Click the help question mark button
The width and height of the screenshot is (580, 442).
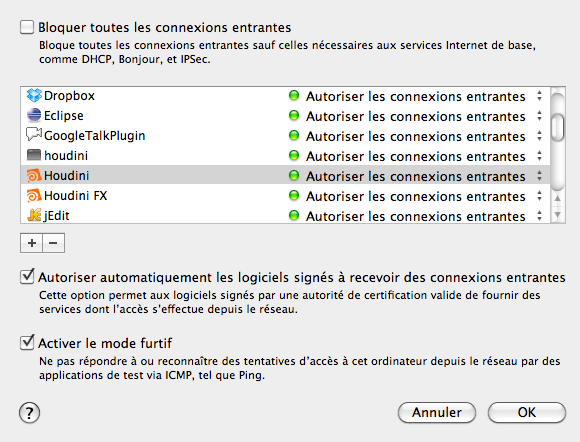30,413
